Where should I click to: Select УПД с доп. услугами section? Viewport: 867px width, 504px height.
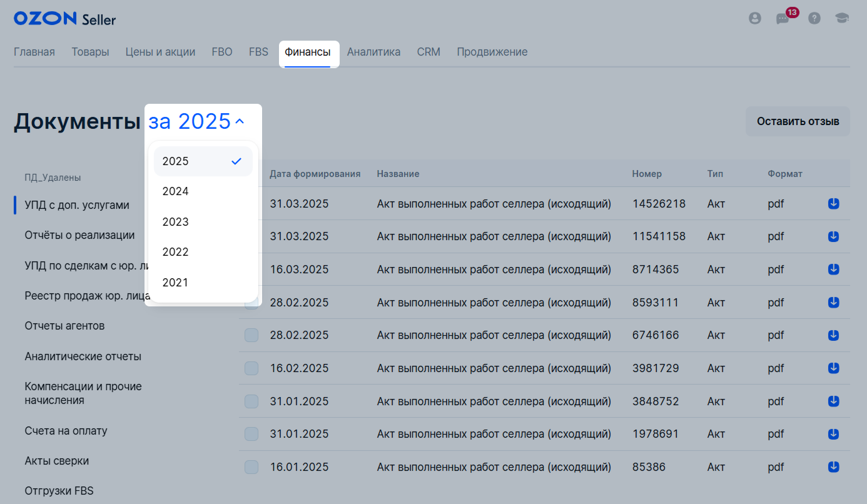77,205
